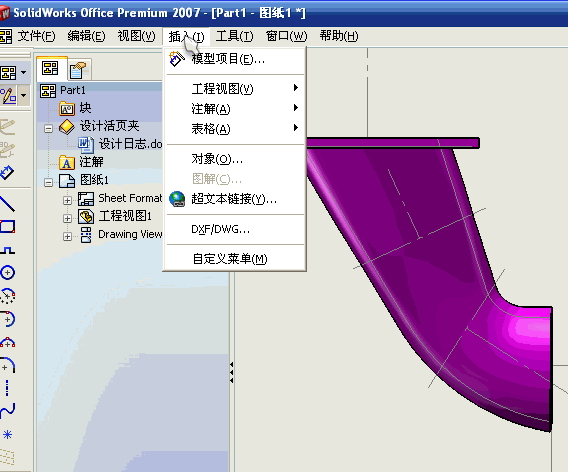
Task: Open the 文件(F) menu
Action: (x=37, y=36)
